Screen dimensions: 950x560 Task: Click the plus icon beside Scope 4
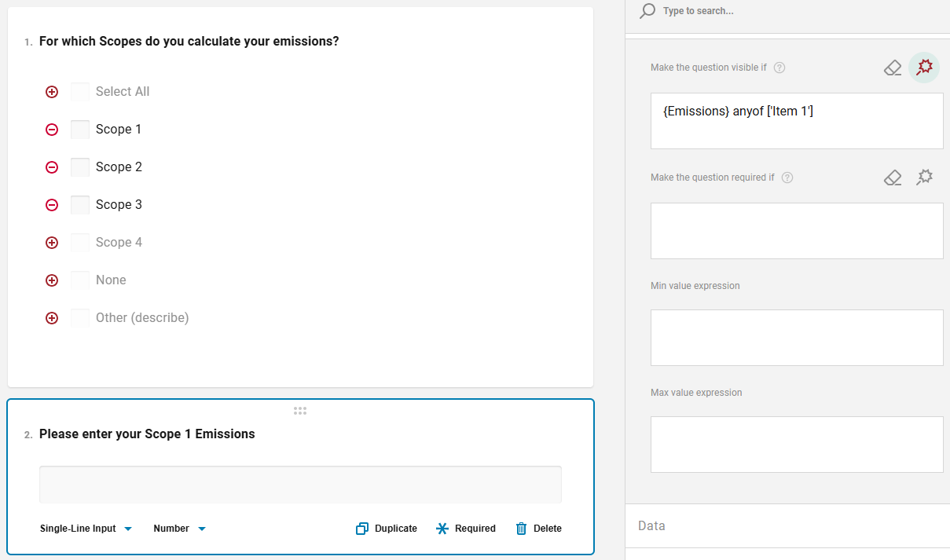52,243
